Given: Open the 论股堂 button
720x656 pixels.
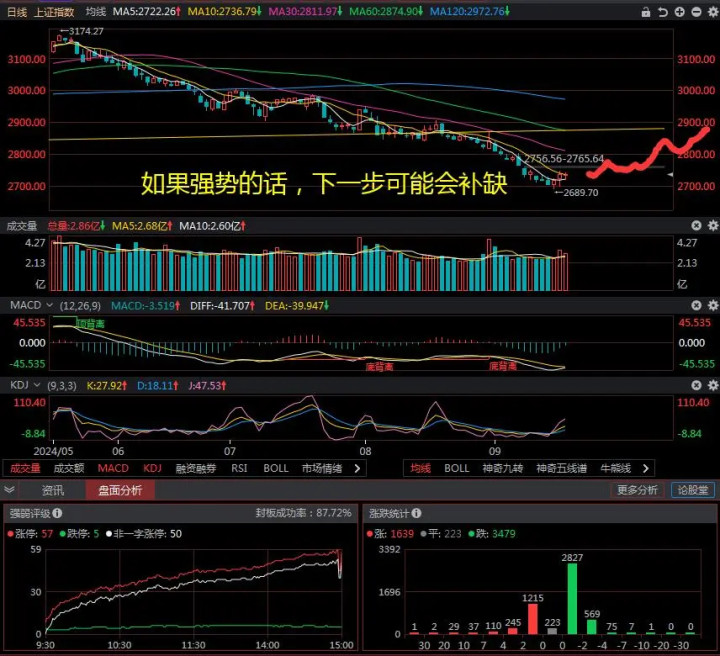Looking at the screenshot, I should tap(691, 490).
